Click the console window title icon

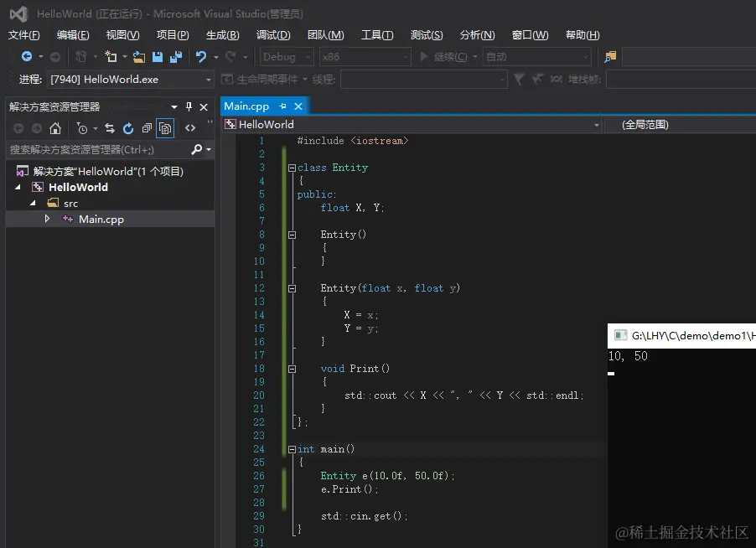tap(620, 335)
